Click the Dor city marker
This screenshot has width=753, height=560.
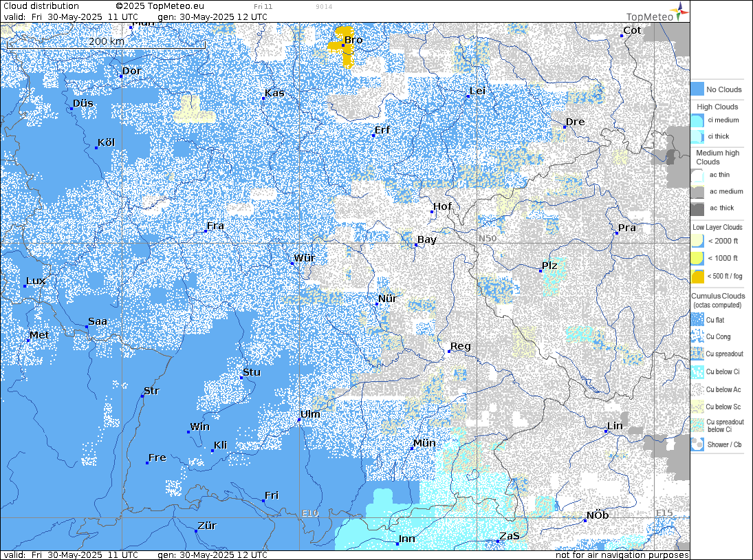[x=121, y=76]
